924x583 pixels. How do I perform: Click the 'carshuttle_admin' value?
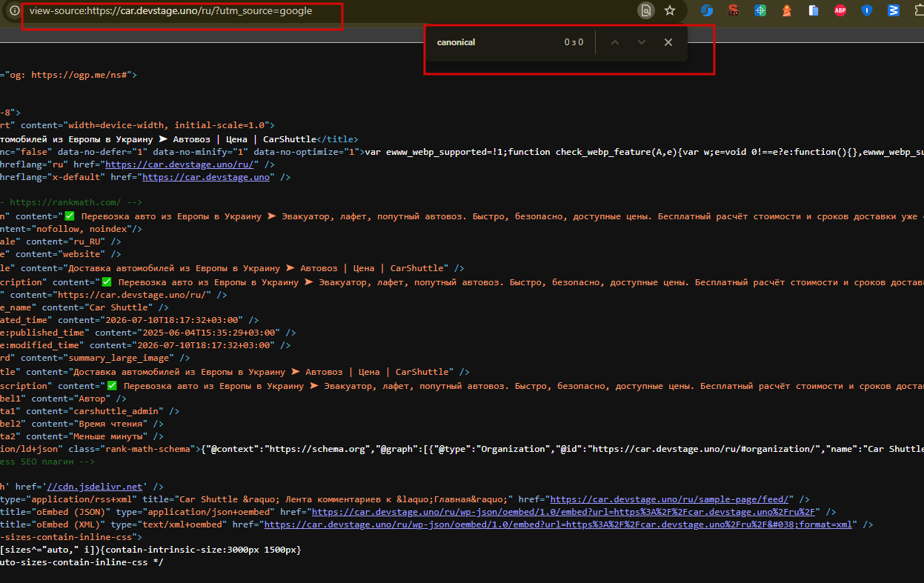(x=116, y=410)
